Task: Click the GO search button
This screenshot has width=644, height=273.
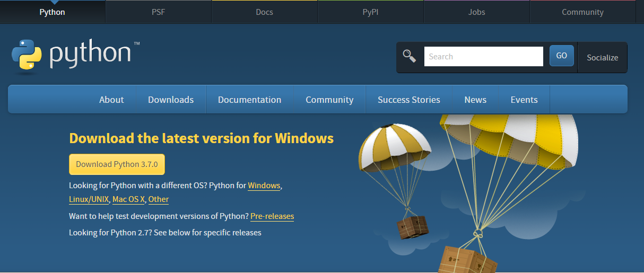Action: point(562,56)
